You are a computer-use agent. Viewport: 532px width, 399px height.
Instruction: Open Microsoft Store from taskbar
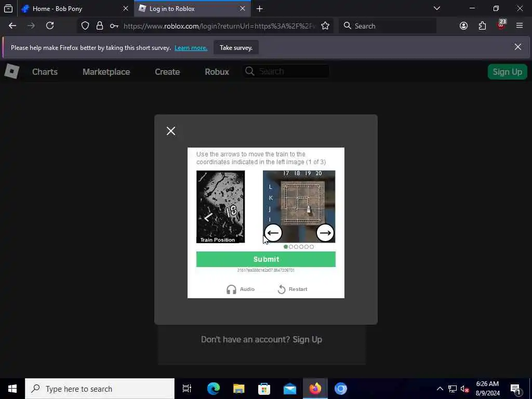pyautogui.click(x=264, y=389)
